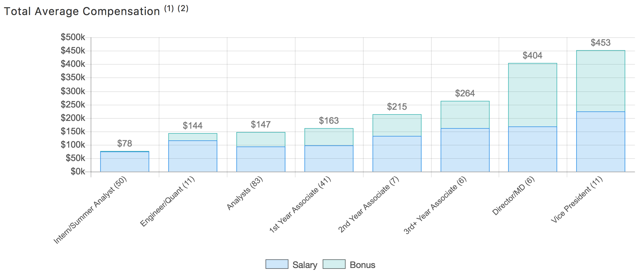Image resolution: width=644 pixels, height=273 pixels.
Task: Click the $453 total value label
Action: tap(600, 43)
